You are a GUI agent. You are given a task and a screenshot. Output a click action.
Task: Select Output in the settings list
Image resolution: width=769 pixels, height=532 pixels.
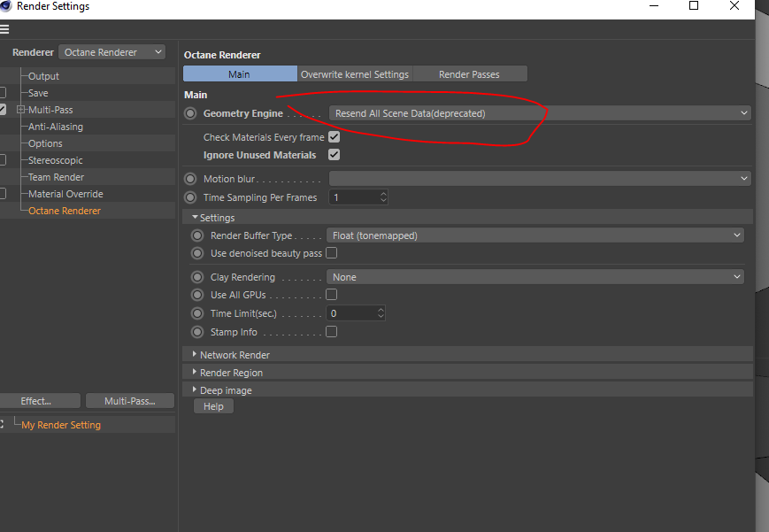click(43, 76)
